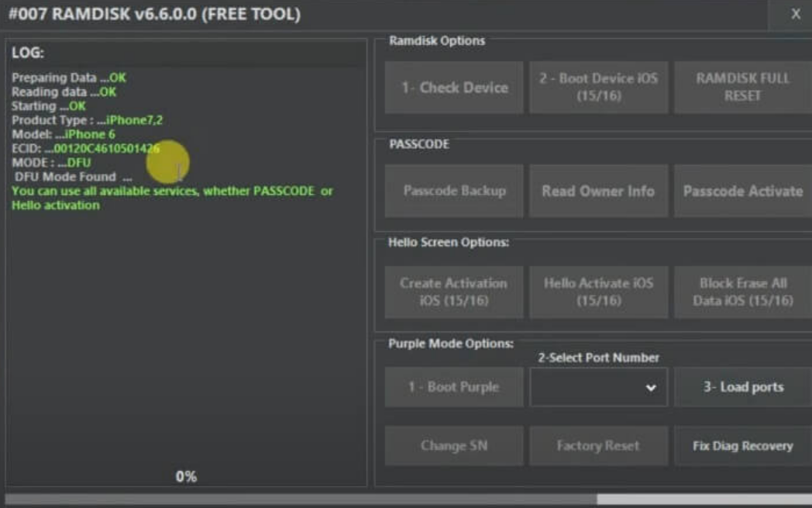Click 1 - Boot Purple
The image size is (812, 508).
pos(452,386)
